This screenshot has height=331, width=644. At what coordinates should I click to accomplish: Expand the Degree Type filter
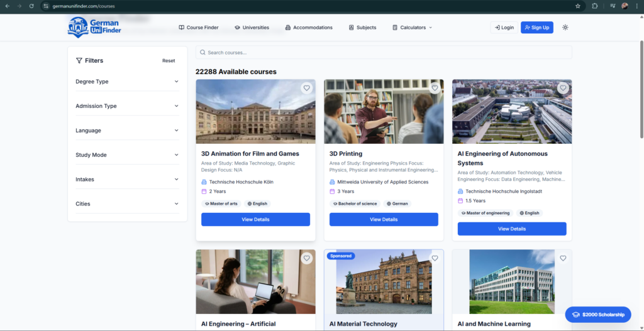click(127, 82)
